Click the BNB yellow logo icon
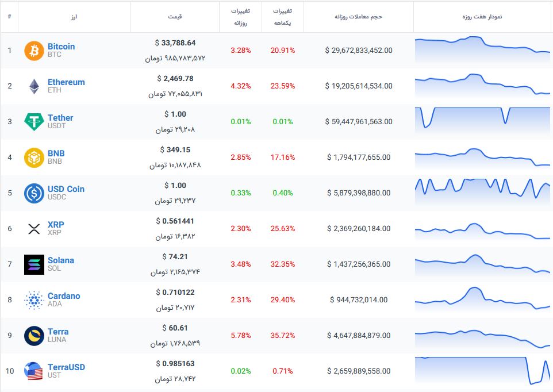This screenshot has height=392, width=553. coord(34,157)
